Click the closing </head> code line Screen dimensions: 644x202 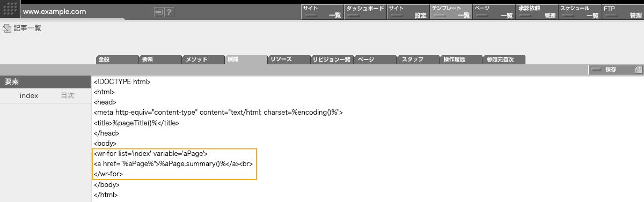pyautogui.click(x=106, y=133)
